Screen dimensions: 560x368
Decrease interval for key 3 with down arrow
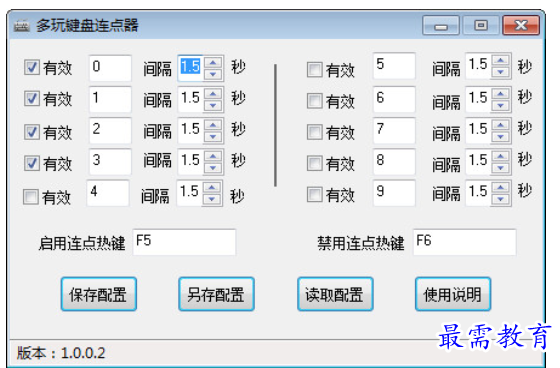tap(213, 168)
